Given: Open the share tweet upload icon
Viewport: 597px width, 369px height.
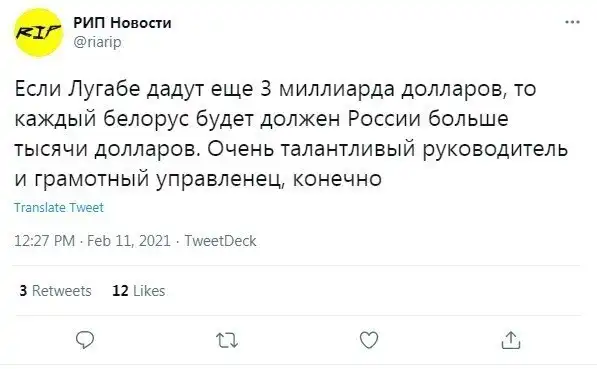Looking at the screenshot, I should coord(511,340).
